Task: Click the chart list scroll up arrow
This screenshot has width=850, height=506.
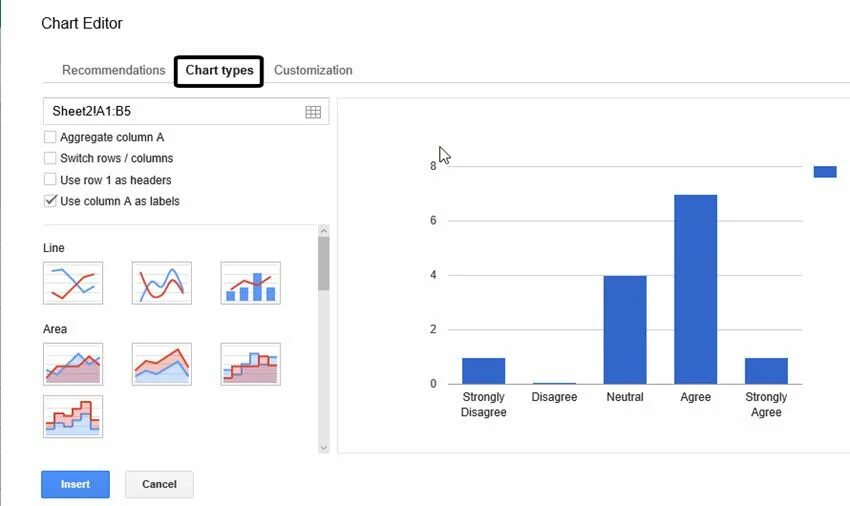Action: [x=324, y=231]
